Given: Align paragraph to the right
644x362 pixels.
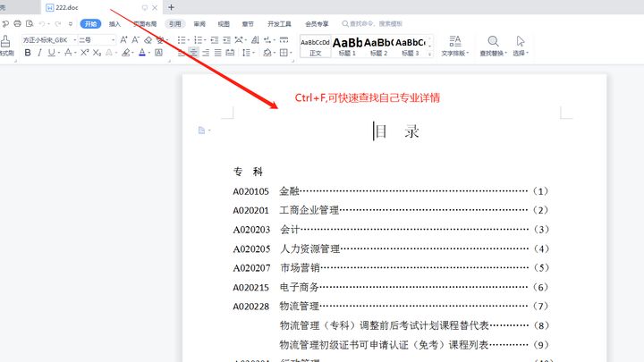Looking at the screenshot, I should (206, 53).
